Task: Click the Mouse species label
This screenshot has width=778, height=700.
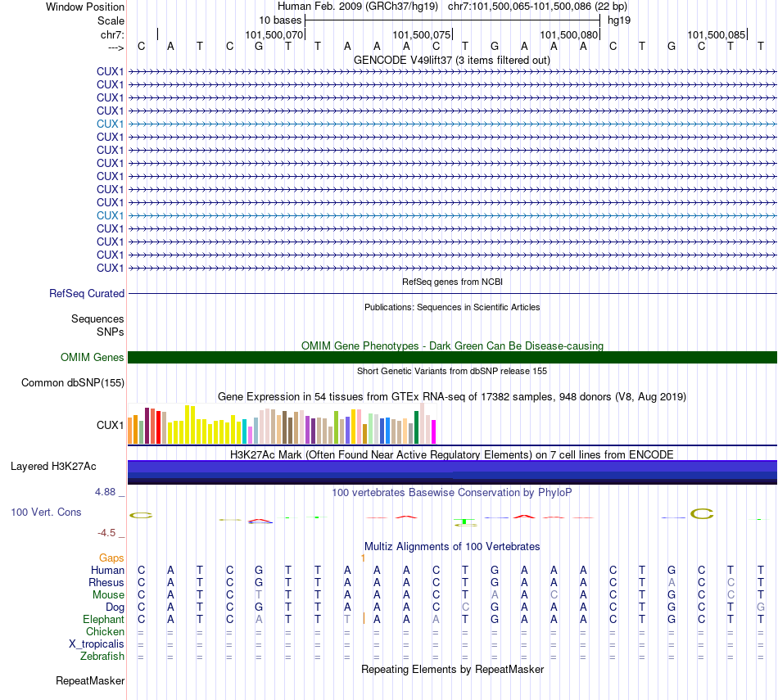Action: (x=109, y=594)
